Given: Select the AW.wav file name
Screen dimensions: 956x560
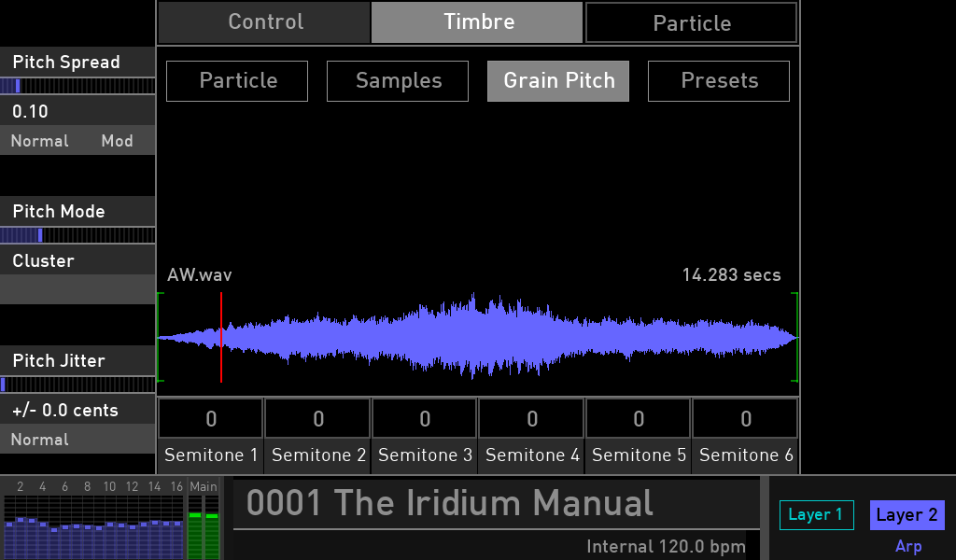Looking at the screenshot, I should 200,274.
